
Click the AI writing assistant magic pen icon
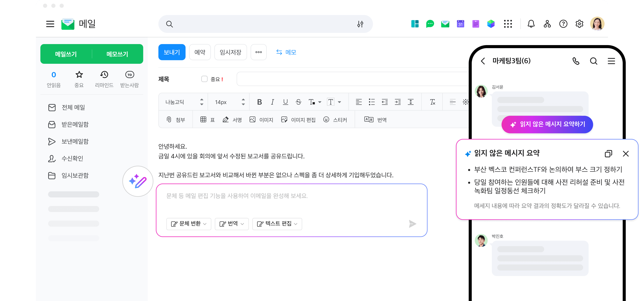point(138,181)
